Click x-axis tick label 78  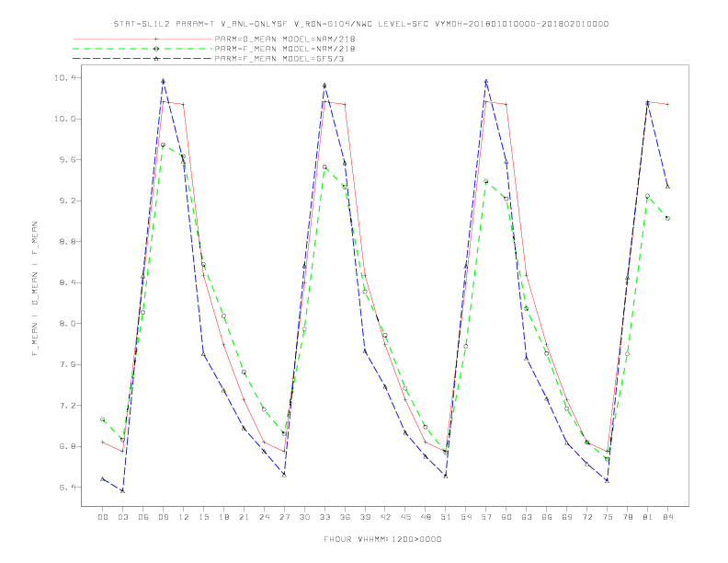[x=628, y=517]
